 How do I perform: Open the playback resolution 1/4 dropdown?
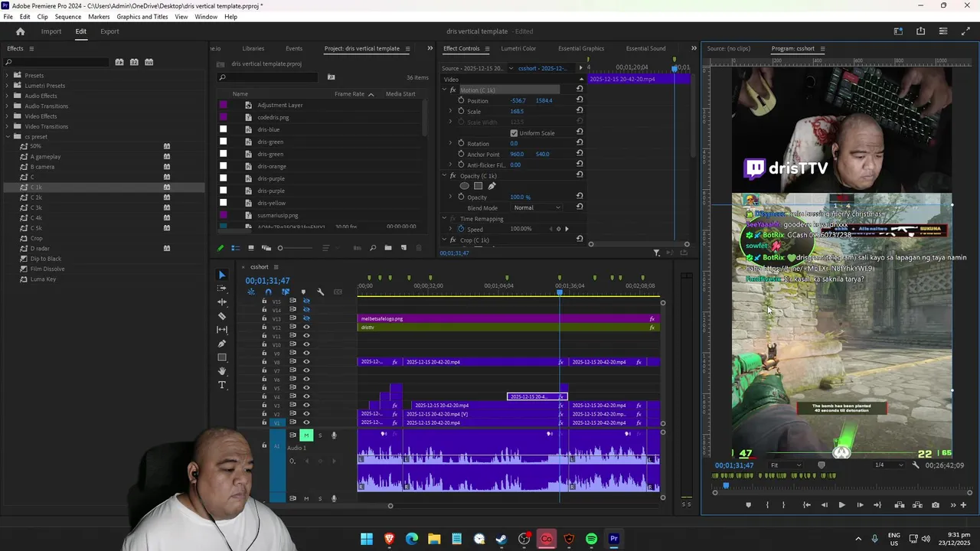click(889, 465)
